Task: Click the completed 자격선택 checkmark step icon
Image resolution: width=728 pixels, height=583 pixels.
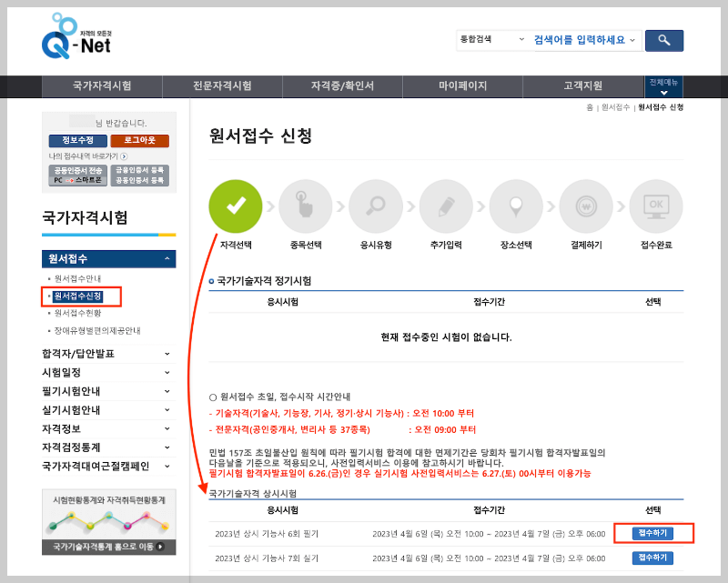Action: tap(235, 206)
